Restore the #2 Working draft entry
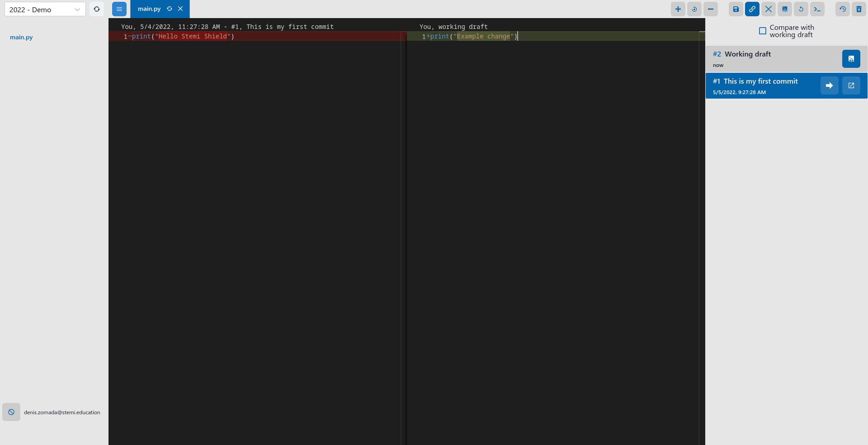The height and width of the screenshot is (445, 868). pos(851,58)
